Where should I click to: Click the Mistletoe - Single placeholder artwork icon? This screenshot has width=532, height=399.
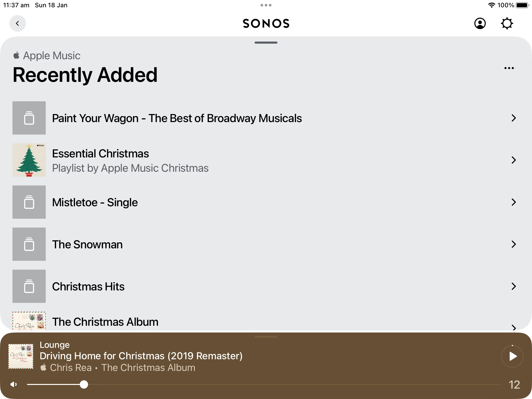pos(29,202)
